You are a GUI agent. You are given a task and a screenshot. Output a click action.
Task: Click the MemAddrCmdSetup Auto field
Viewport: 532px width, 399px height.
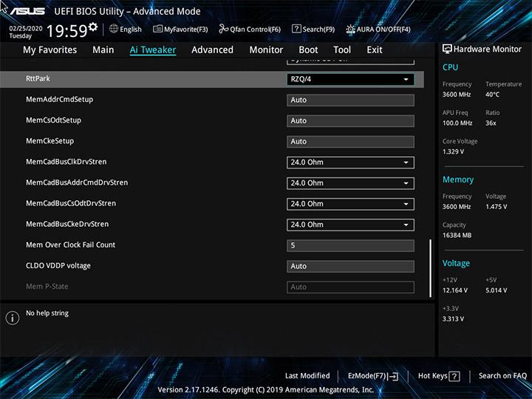350,100
